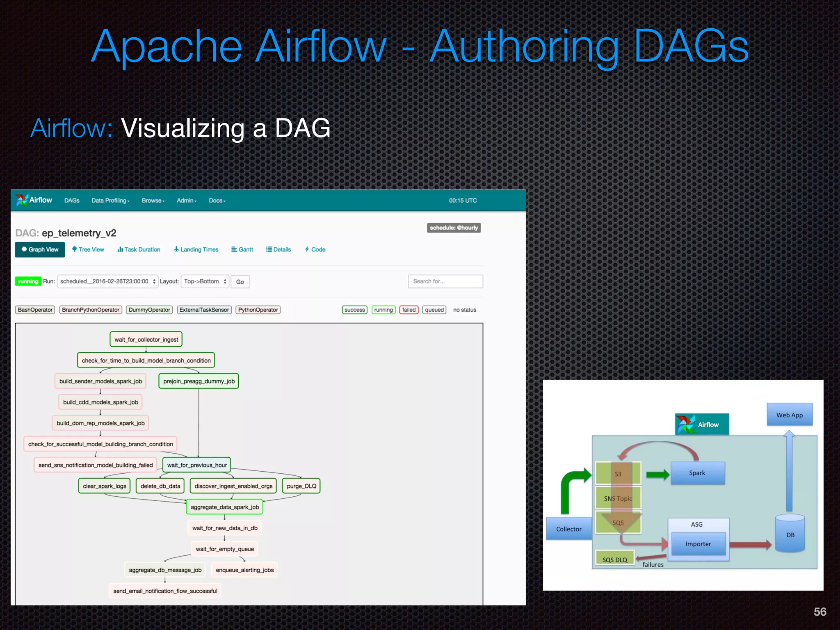
Task: Select check_for_successful_model_building_branch_condition node
Action: tap(100, 444)
